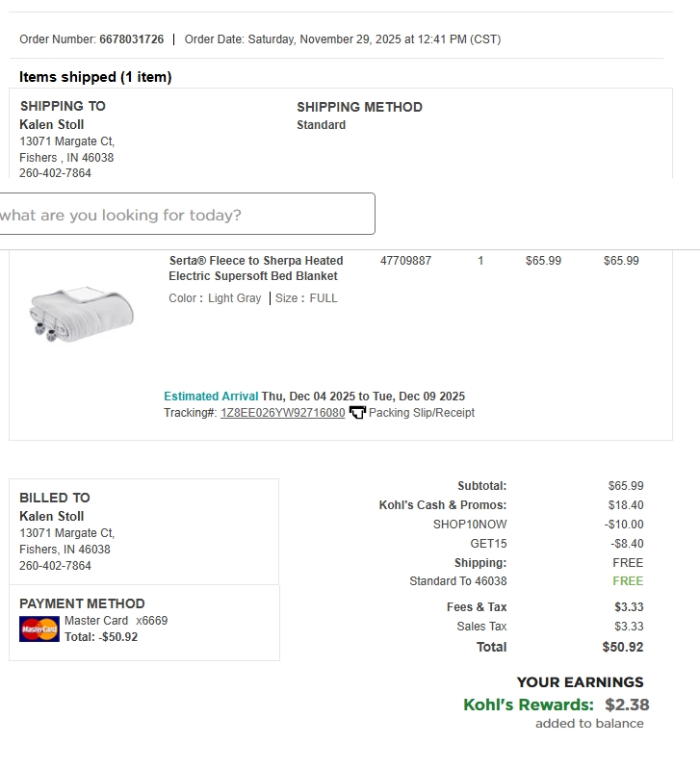
Task: Open the Serta Fleece to Sherpa blanket title
Action: [255, 269]
